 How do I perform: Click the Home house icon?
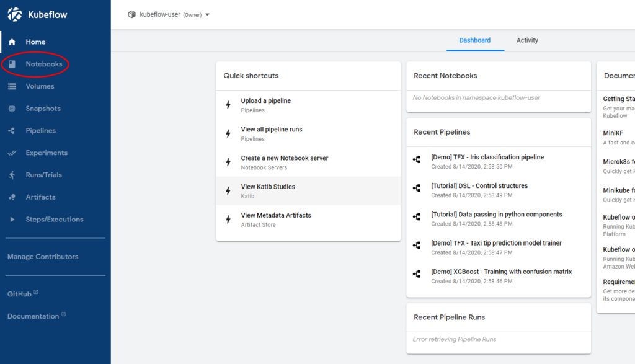click(12, 42)
